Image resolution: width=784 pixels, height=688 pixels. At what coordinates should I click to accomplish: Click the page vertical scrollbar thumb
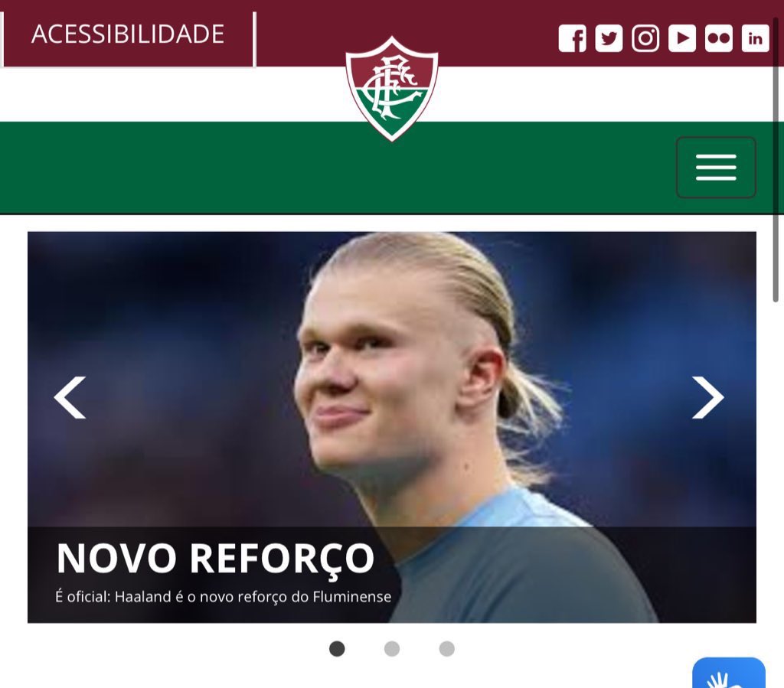tap(776, 160)
